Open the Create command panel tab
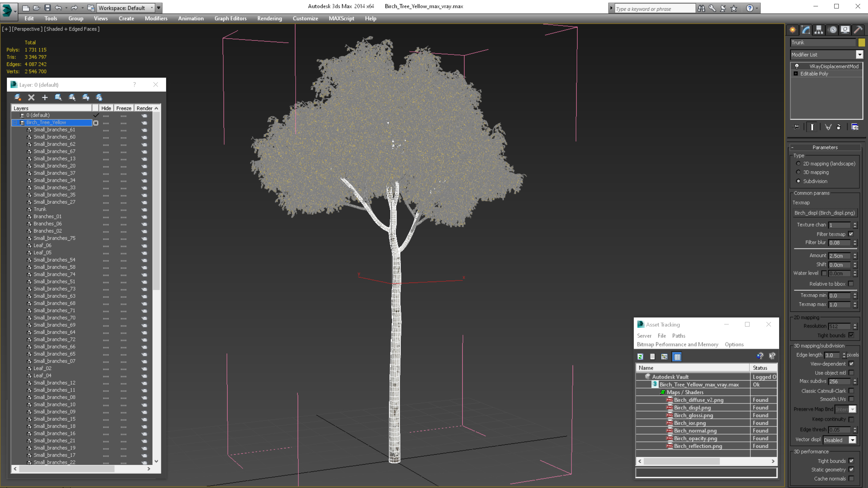The image size is (868, 488). click(793, 30)
